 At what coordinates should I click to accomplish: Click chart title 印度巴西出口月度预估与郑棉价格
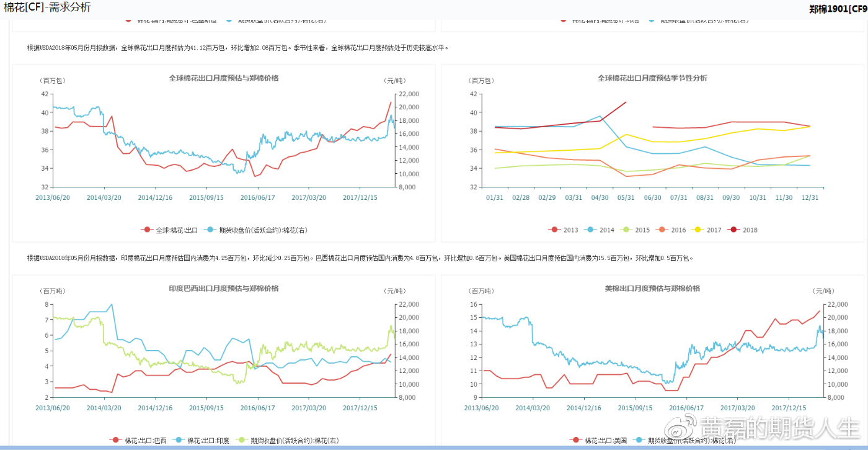click(x=224, y=289)
